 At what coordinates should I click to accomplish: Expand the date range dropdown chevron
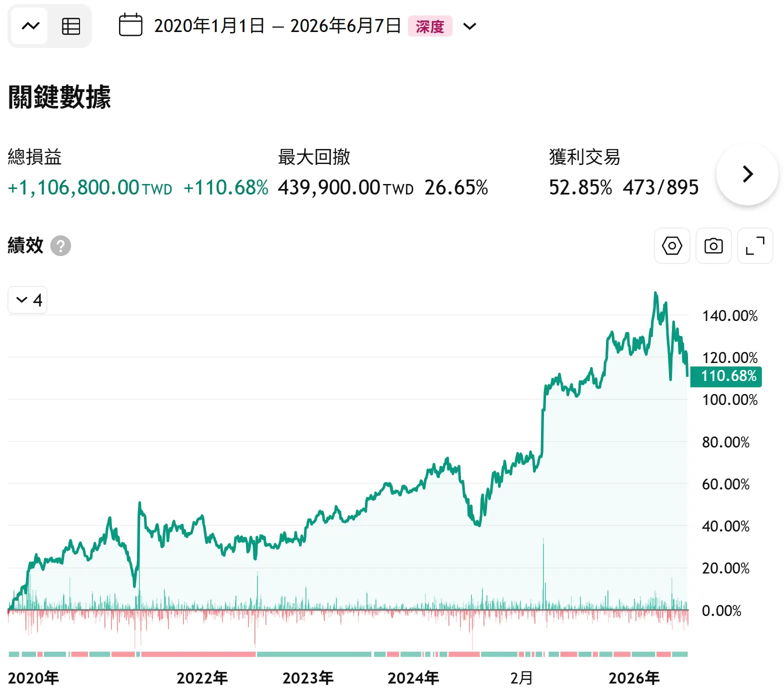(x=469, y=26)
